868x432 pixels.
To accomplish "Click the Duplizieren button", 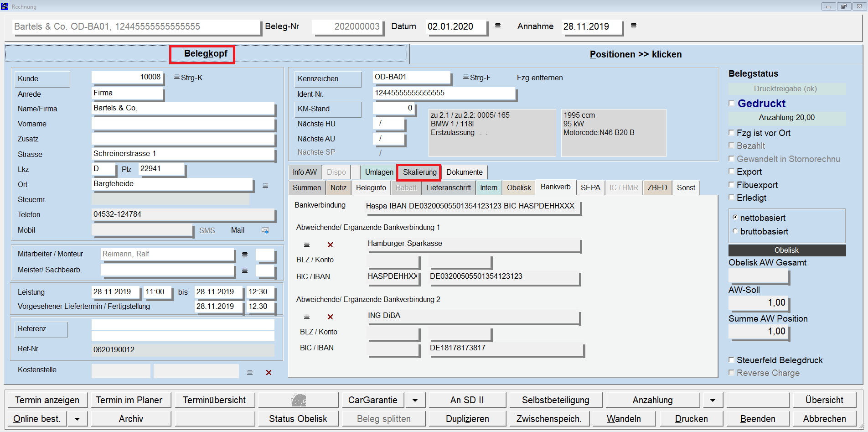I will pos(467,419).
